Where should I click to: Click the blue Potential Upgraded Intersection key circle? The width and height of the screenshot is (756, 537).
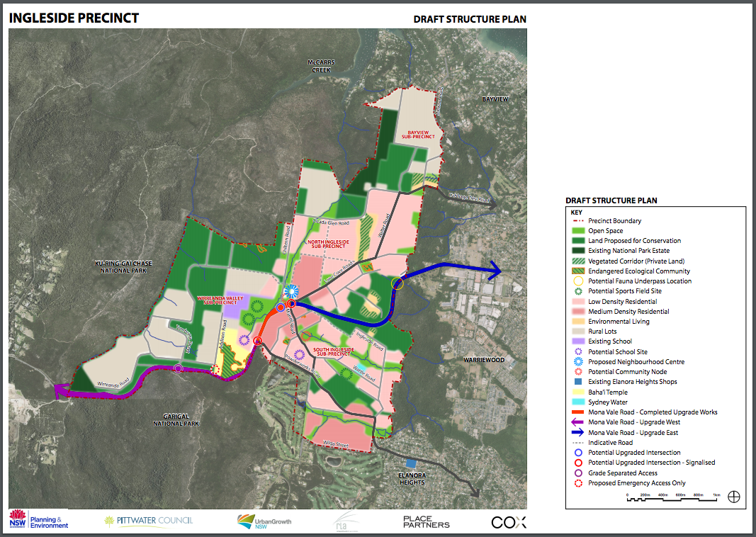click(x=578, y=453)
